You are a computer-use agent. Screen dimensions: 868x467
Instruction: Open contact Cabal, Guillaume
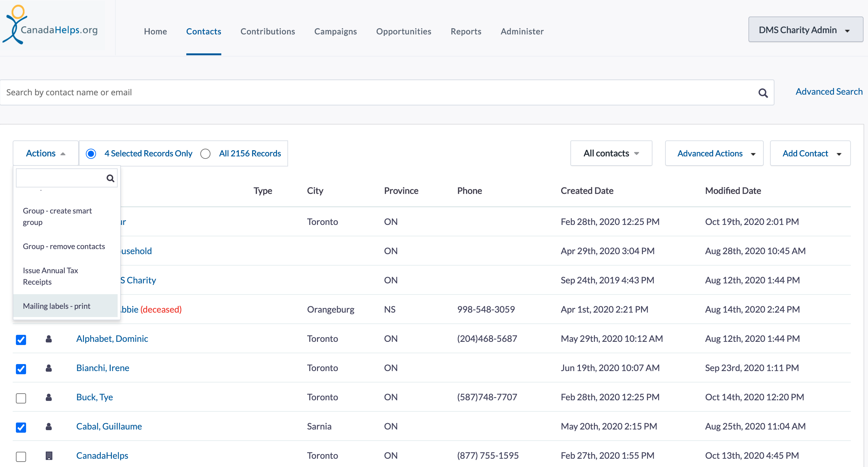point(109,427)
